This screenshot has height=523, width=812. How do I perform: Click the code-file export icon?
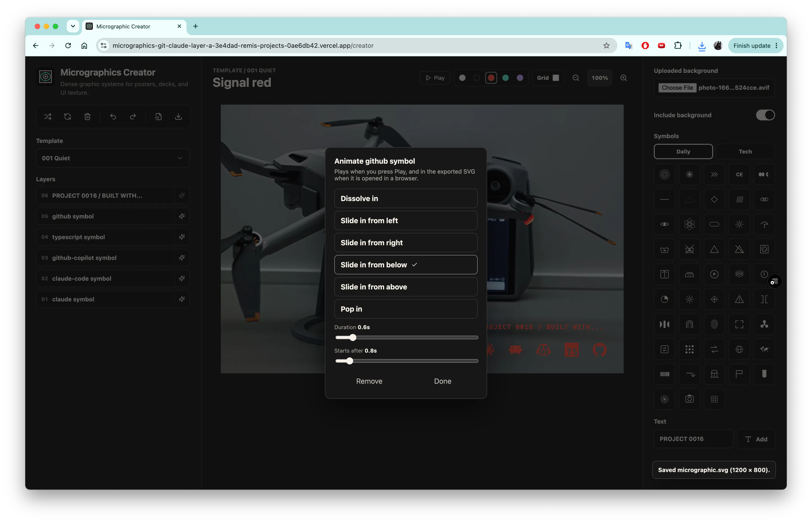click(x=158, y=117)
